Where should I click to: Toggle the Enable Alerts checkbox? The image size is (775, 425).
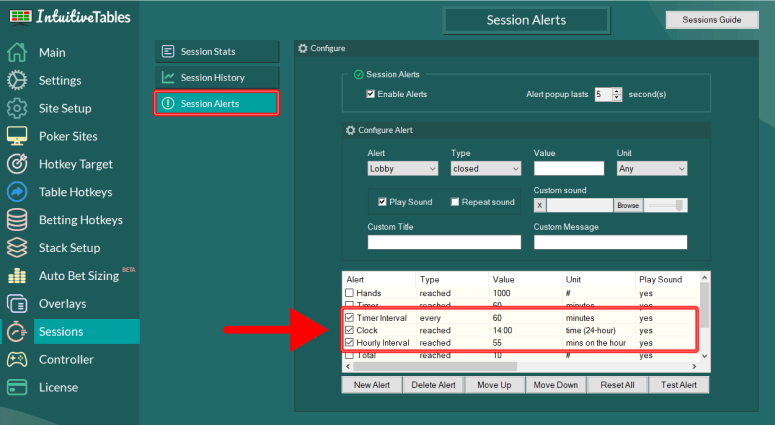[x=370, y=94]
